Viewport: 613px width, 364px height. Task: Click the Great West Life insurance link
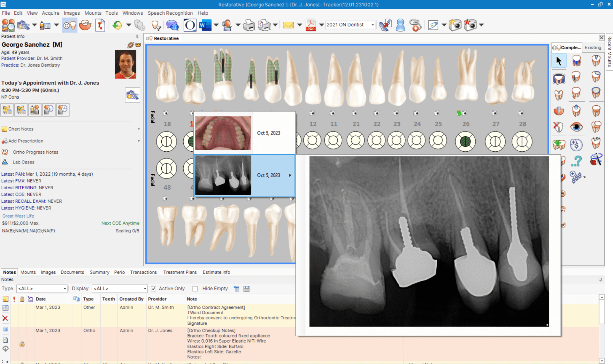pos(18,216)
